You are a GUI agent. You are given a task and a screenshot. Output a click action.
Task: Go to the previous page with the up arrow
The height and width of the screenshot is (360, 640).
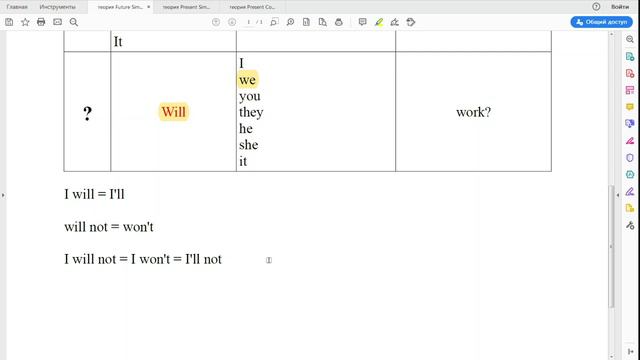216,22
